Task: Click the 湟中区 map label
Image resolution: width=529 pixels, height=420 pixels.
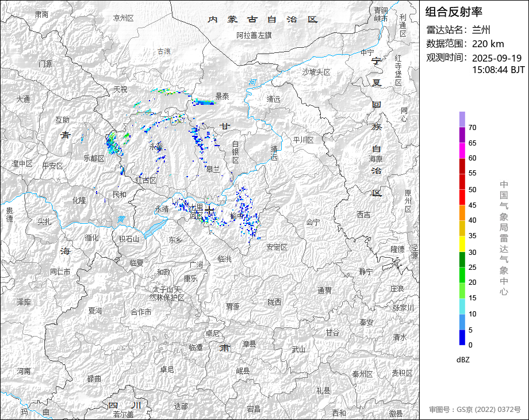Action: click(22, 163)
